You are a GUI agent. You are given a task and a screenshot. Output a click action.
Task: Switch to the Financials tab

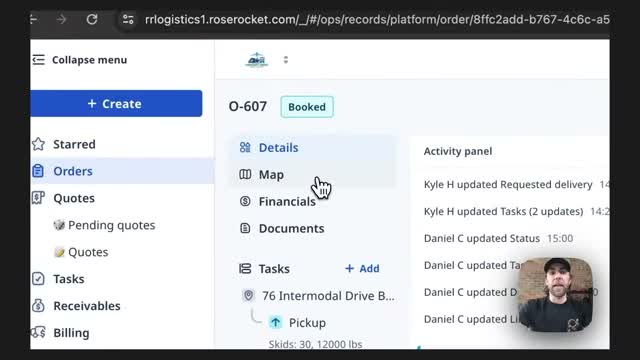[x=287, y=201]
